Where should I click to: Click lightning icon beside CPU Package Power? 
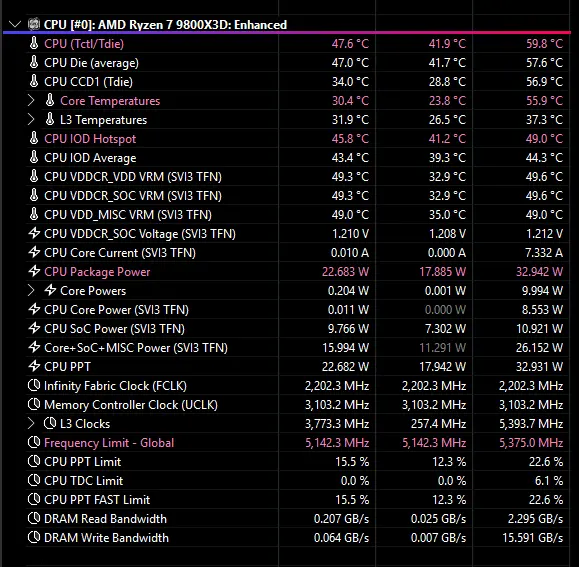(34, 271)
